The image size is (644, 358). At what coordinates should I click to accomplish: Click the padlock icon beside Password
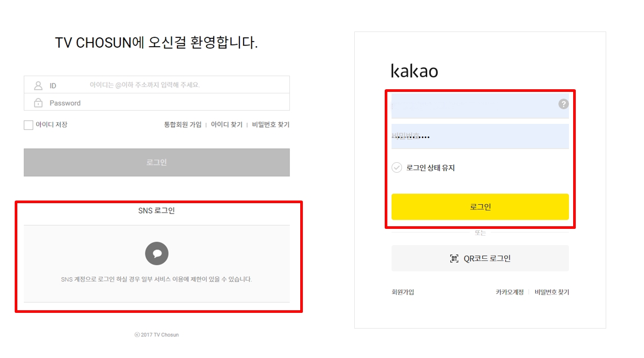tap(38, 102)
